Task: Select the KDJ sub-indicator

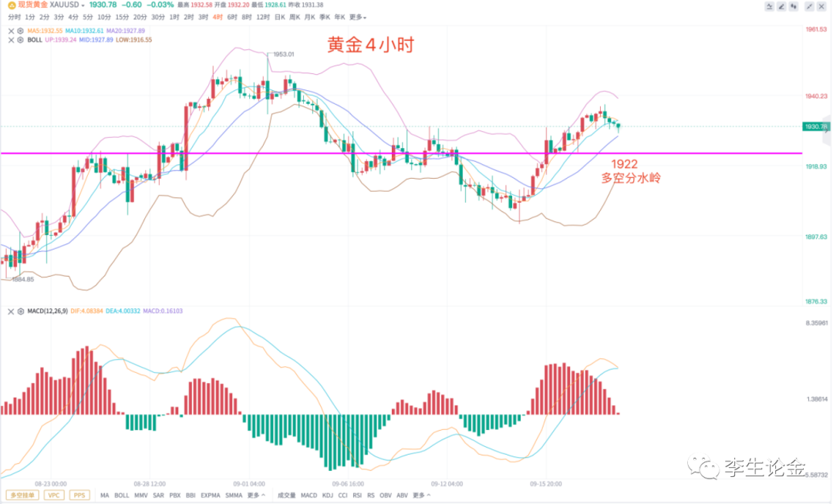Action: 328,495
